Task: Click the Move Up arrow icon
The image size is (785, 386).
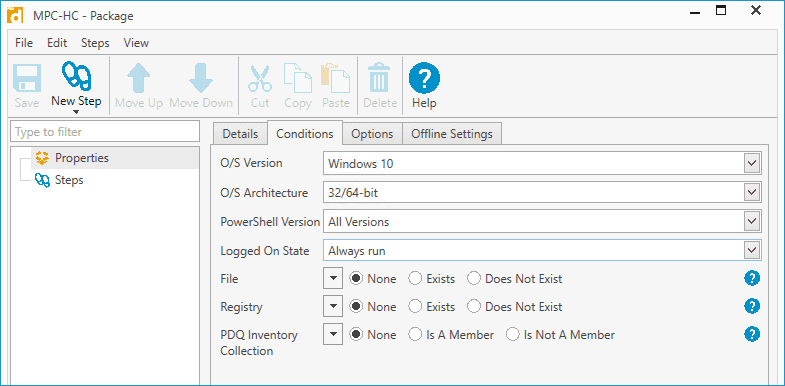Action: tap(139, 78)
